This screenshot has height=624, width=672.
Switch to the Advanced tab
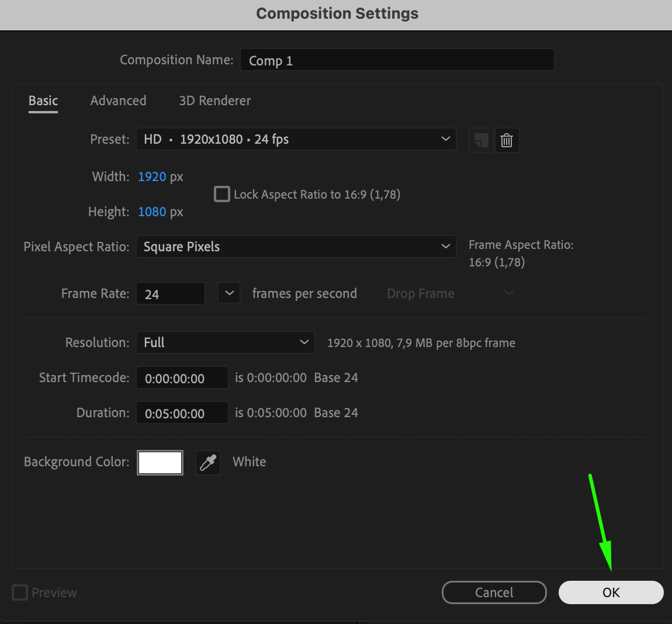pyautogui.click(x=118, y=100)
